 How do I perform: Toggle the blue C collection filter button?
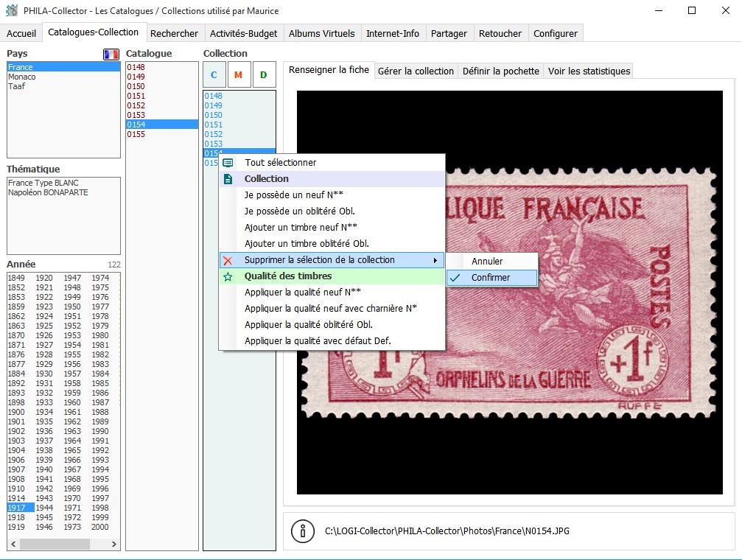tap(214, 75)
